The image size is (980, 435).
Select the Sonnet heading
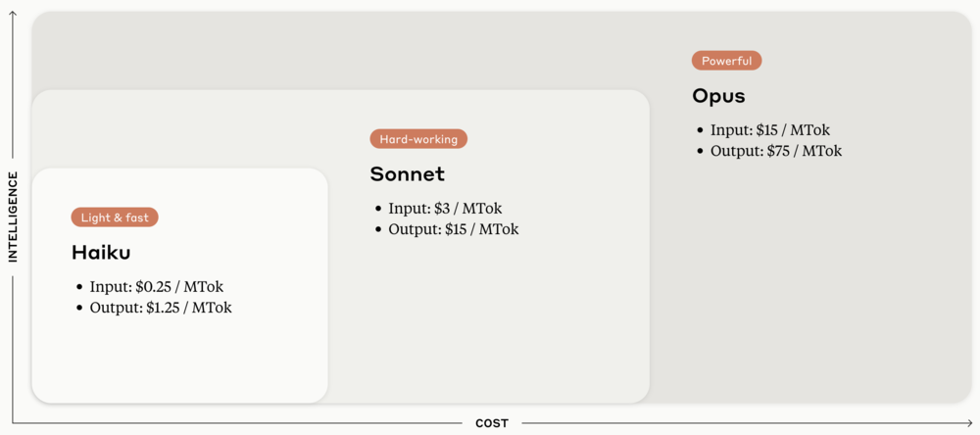407,174
